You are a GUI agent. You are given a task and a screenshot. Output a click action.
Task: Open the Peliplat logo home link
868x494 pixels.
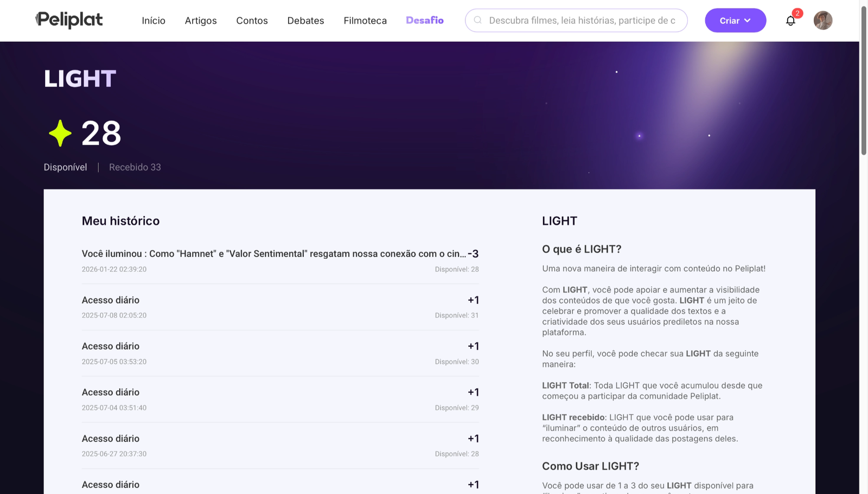pos(69,20)
